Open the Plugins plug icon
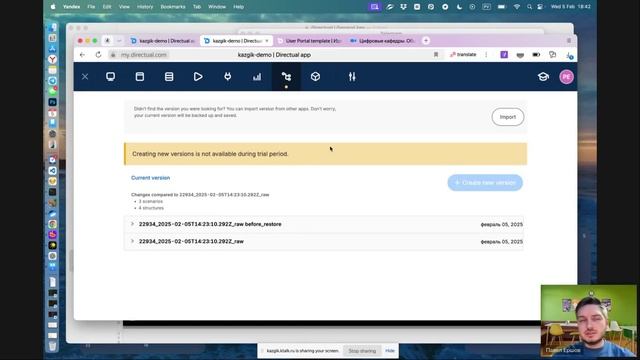The height and width of the screenshot is (360, 640). [x=227, y=77]
